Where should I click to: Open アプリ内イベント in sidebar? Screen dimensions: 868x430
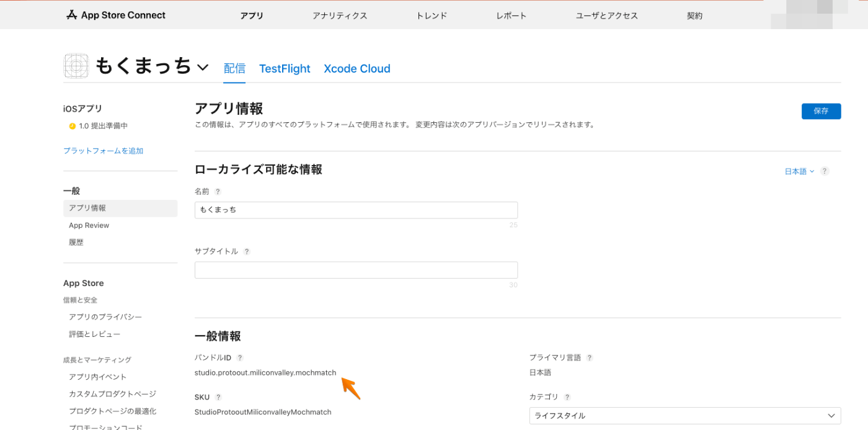pyautogui.click(x=98, y=377)
